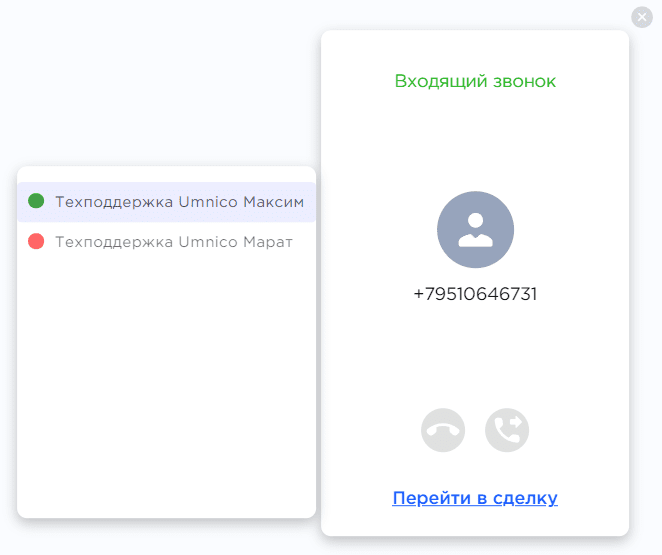
Task: Click the word звонок in the green heading
Action: [x=524, y=81]
